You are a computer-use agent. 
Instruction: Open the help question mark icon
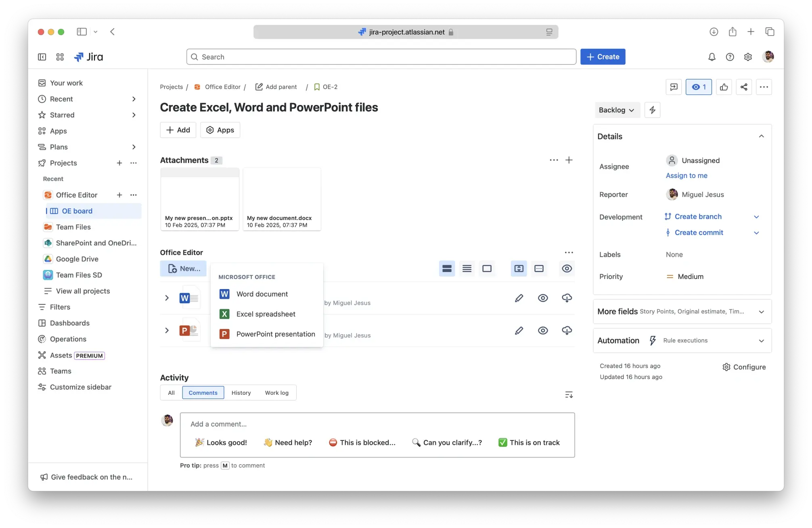(x=730, y=57)
